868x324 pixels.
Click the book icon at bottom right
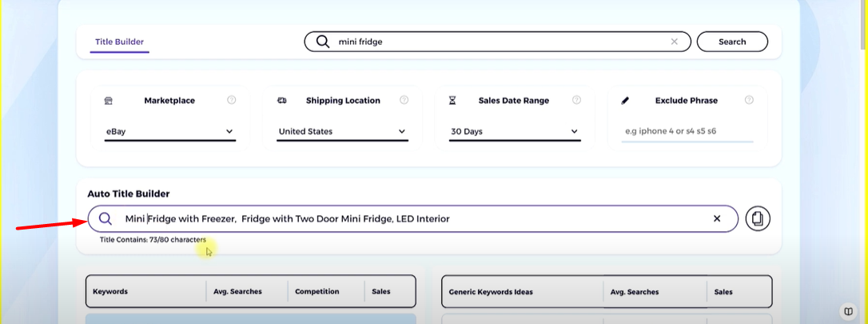(x=847, y=311)
